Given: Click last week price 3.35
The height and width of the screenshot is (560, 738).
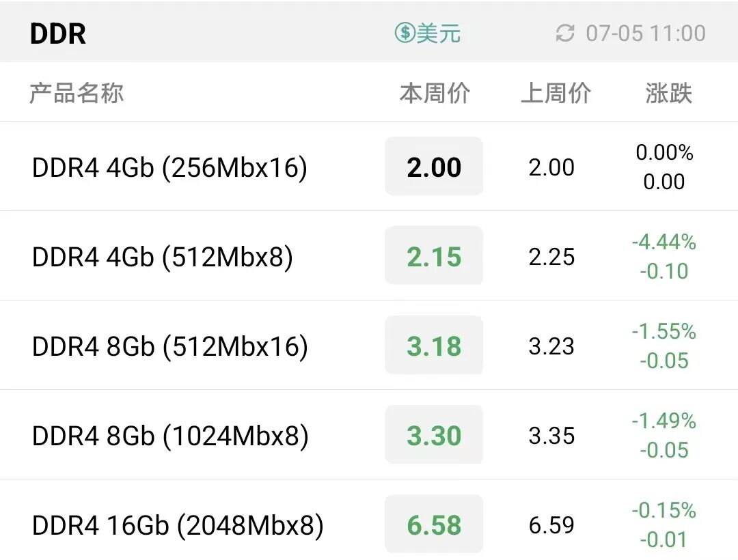Looking at the screenshot, I should (551, 436).
